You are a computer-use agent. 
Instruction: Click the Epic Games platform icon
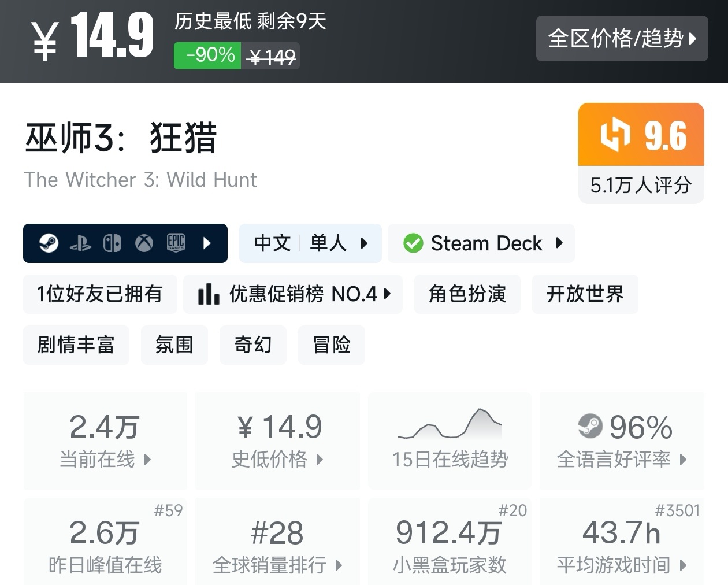[176, 243]
